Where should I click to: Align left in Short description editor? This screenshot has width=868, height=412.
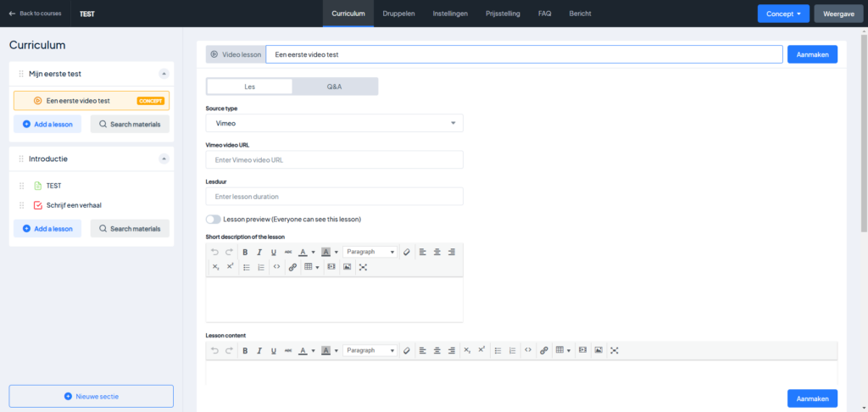click(x=422, y=252)
